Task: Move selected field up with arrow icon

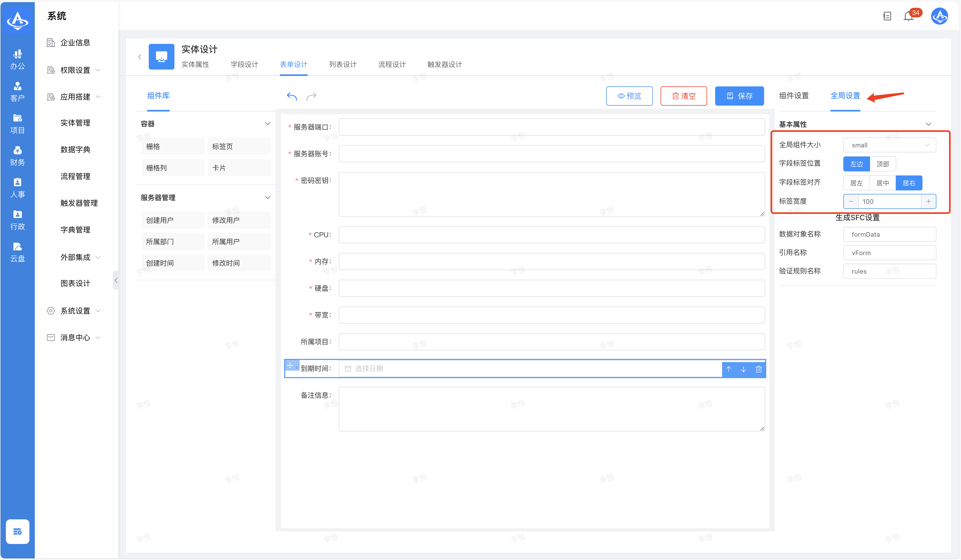Action: point(729,369)
